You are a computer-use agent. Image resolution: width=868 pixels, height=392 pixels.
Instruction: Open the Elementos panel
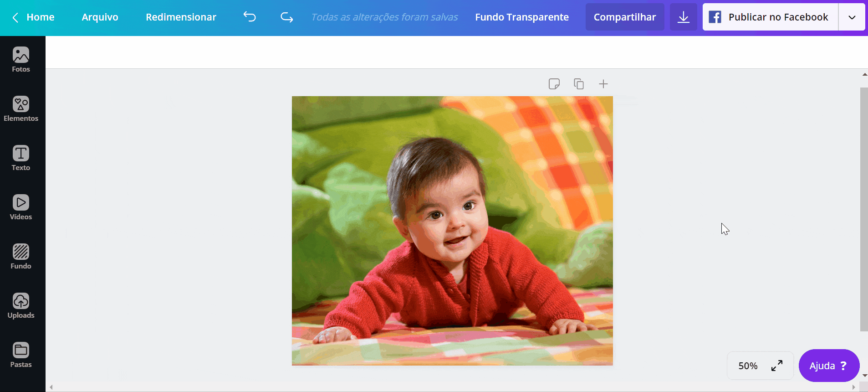21,109
